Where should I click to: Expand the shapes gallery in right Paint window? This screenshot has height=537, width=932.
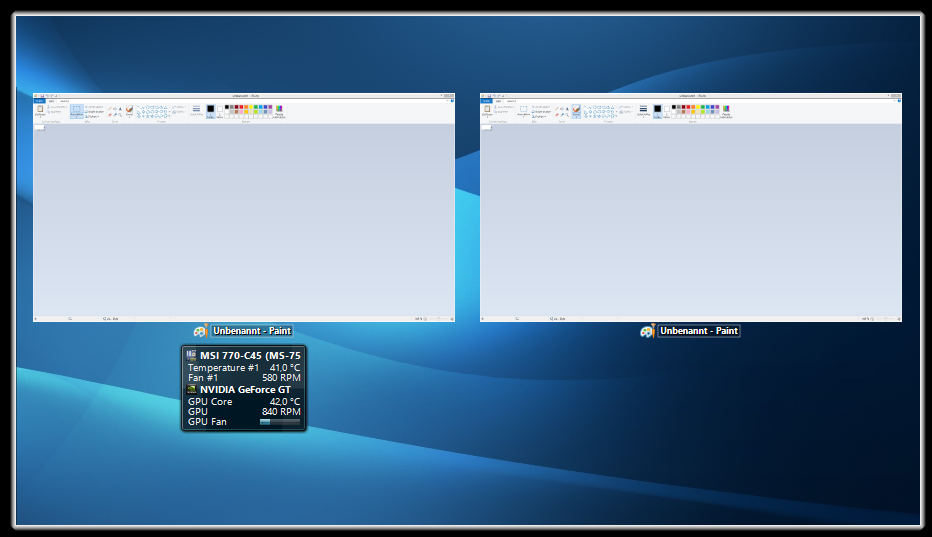tap(614, 116)
